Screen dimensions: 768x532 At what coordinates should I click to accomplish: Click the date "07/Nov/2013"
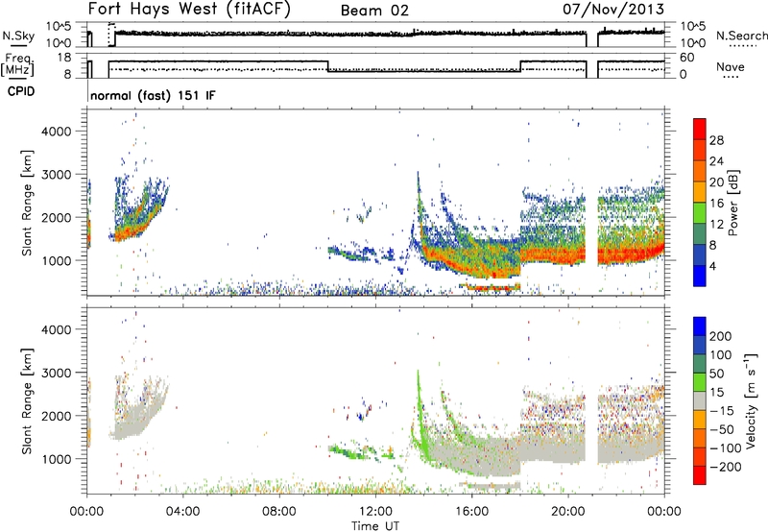tap(613, 10)
